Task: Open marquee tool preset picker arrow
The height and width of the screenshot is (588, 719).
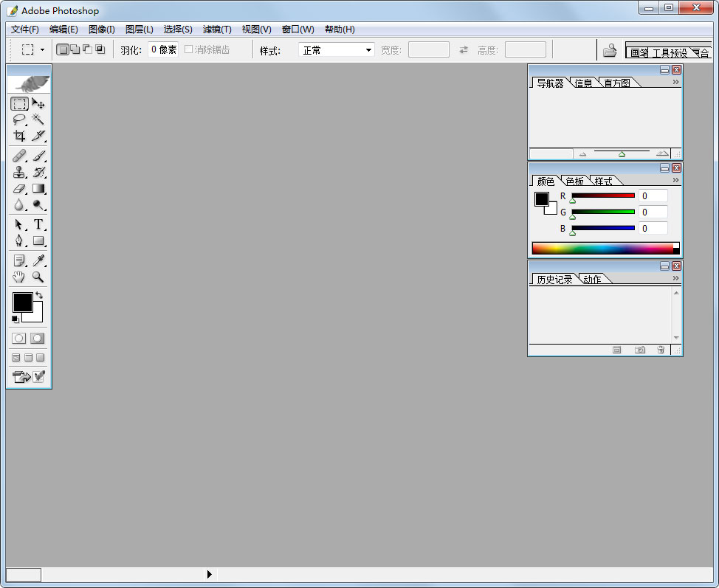Action: (42, 49)
